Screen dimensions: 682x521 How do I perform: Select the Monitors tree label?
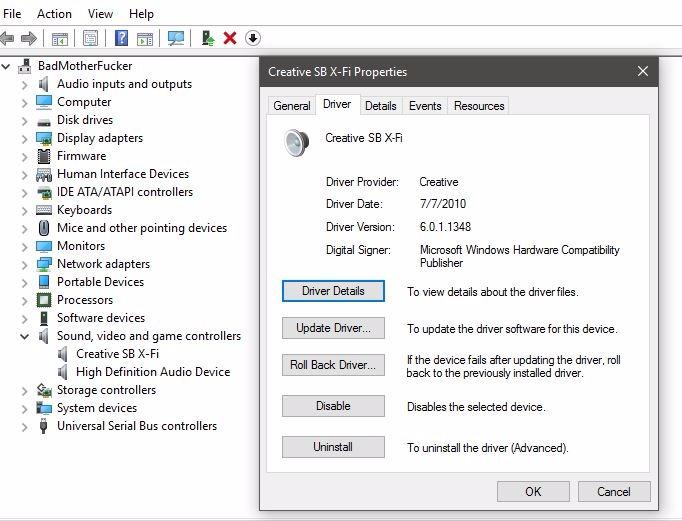tap(81, 246)
